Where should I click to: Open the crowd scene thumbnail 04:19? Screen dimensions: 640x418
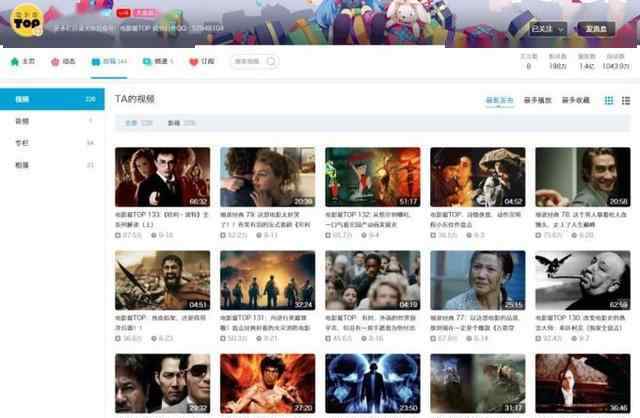(373, 280)
